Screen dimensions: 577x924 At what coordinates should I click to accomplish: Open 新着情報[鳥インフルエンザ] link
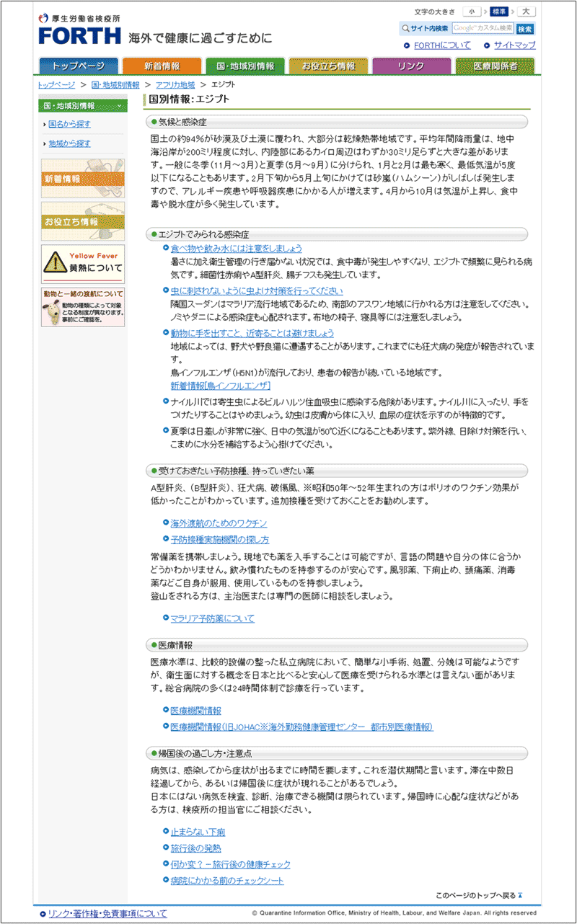coord(221,386)
